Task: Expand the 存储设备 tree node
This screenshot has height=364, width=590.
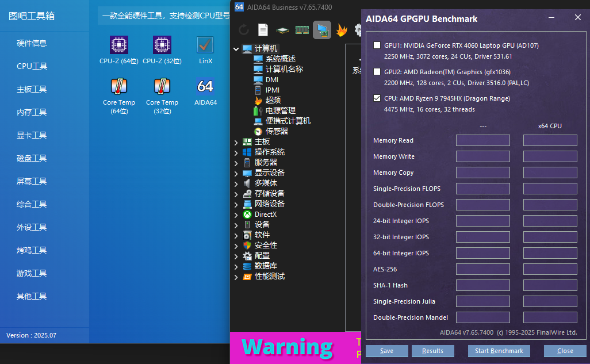Action: [x=236, y=194]
